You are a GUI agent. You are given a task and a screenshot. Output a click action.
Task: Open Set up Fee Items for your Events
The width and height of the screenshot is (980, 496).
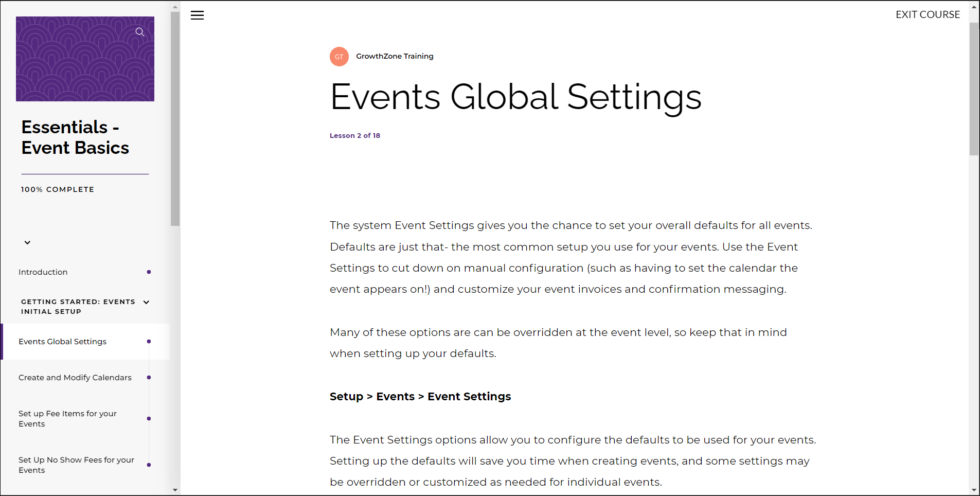pyautogui.click(x=67, y=419)
